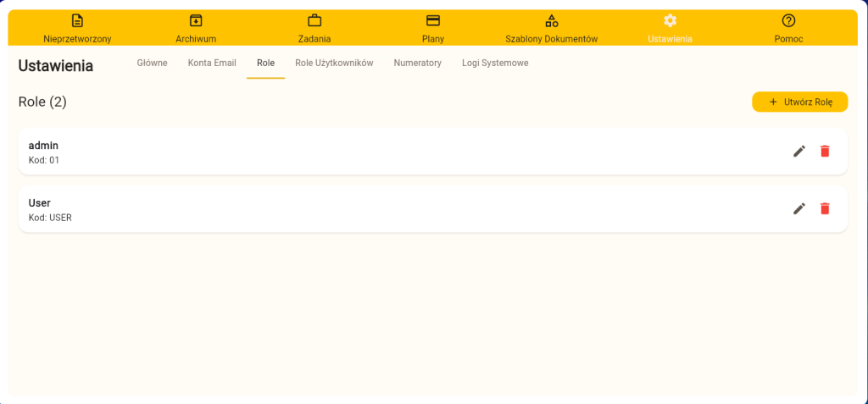This screenshot has height=404, width=868.
Task: Click the Zadania briefcase icon
Action: [314, 20]
